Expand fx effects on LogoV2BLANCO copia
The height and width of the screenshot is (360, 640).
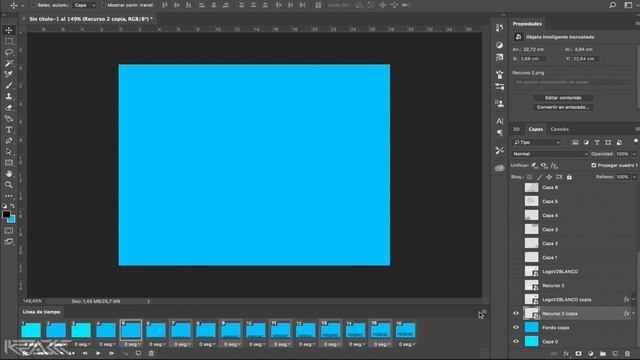634,300
